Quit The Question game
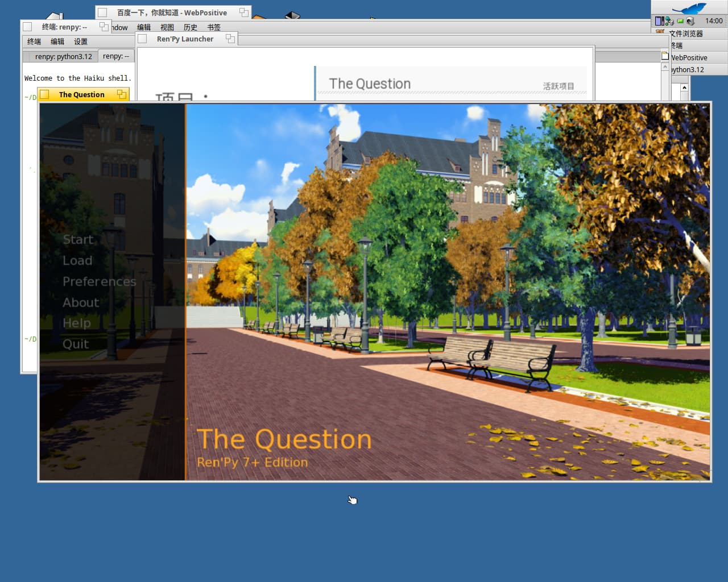Viewport: 728px width, 582px height. coord(76,344)
